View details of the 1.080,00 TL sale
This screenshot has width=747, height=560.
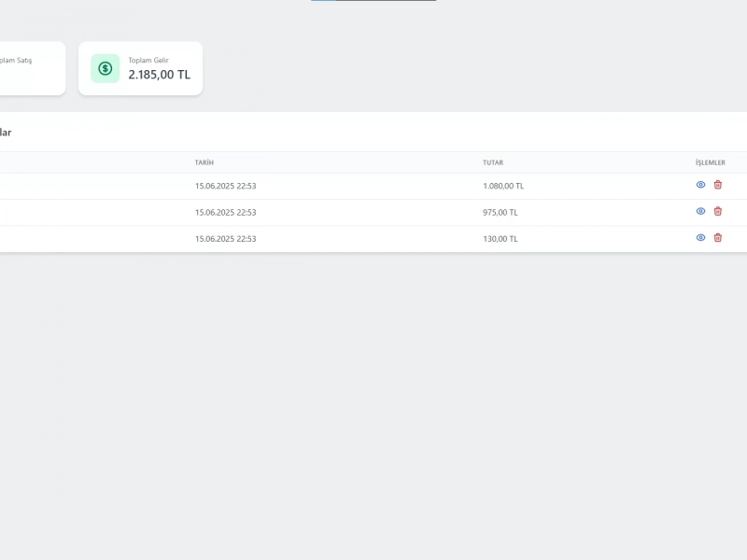click(x=700, y=185)
